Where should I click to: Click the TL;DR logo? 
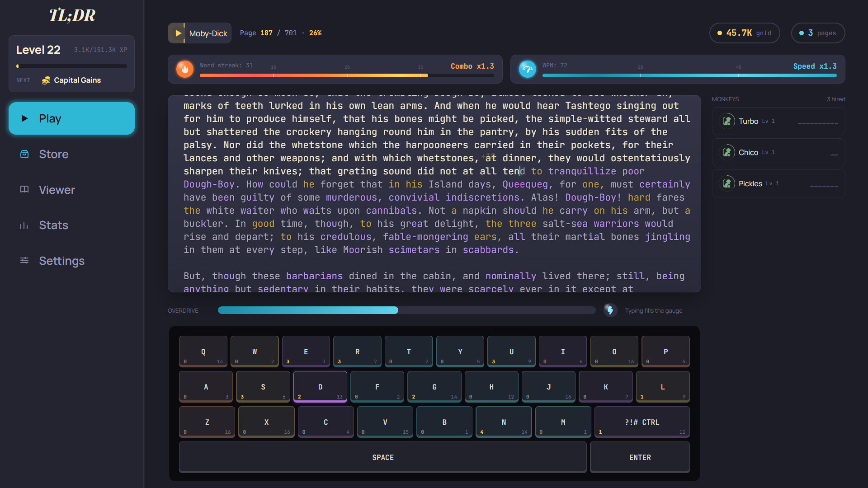point(72,15)
